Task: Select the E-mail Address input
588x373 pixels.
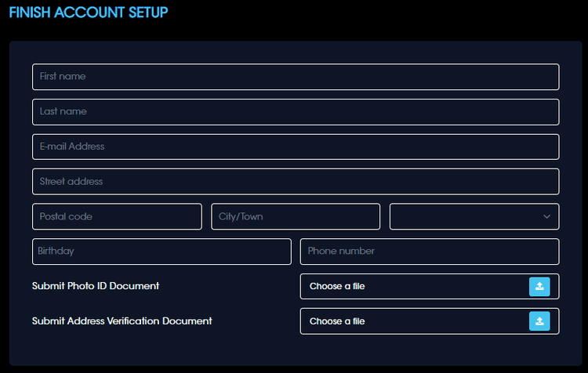Action: (295, 147)
